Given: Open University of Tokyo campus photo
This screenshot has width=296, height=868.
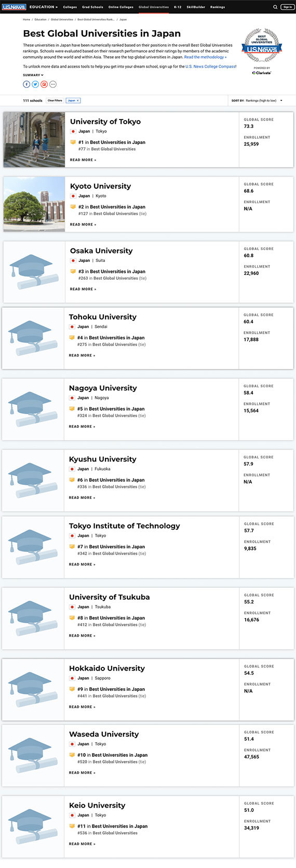Looking at the screenshot, I should pyautogui.click(x=34, y=139).
